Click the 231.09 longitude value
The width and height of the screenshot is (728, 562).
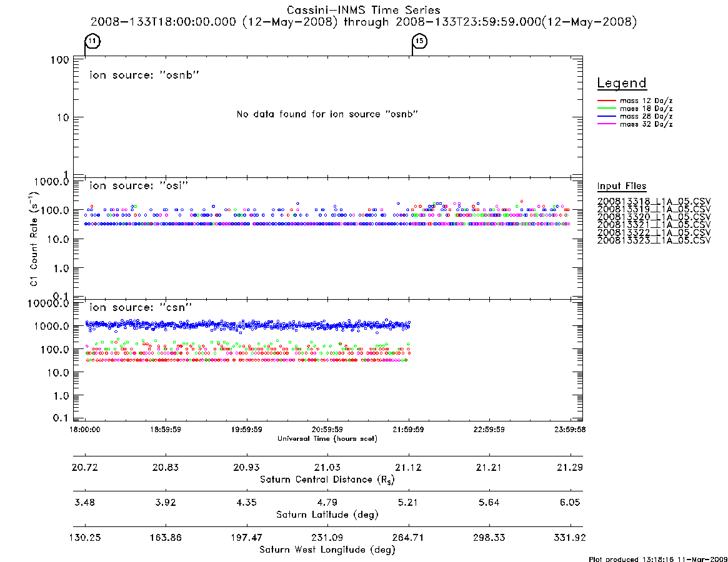pos(327,538)
